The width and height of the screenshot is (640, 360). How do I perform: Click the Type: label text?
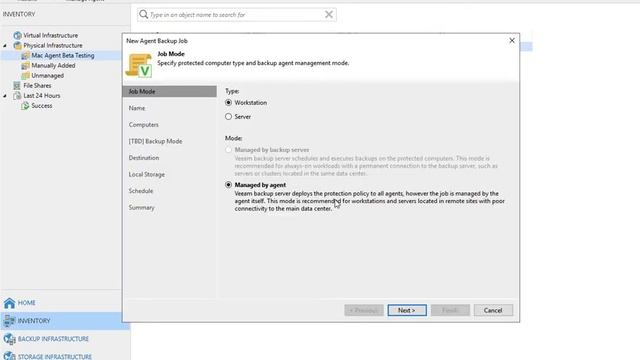pos(232,91)
